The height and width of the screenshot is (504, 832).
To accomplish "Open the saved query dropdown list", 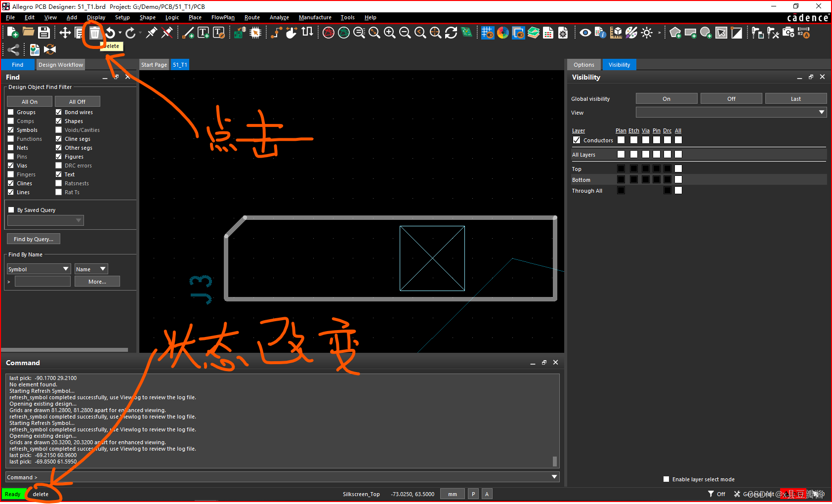I will (45, 220).
